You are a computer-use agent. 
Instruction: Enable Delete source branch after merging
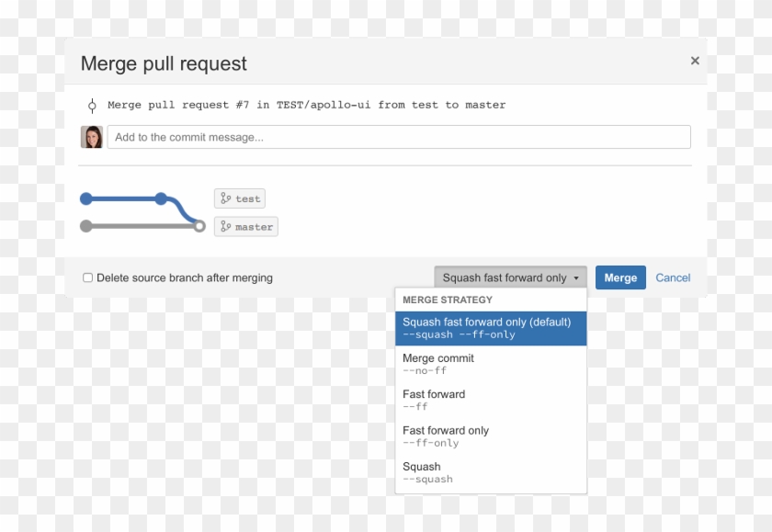point(87,277)
